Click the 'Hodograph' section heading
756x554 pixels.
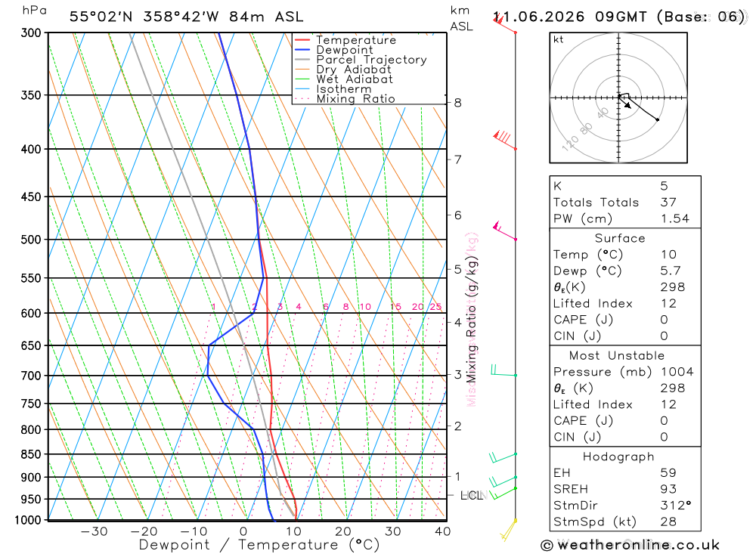pyautogui.click(x=618, y=457)
